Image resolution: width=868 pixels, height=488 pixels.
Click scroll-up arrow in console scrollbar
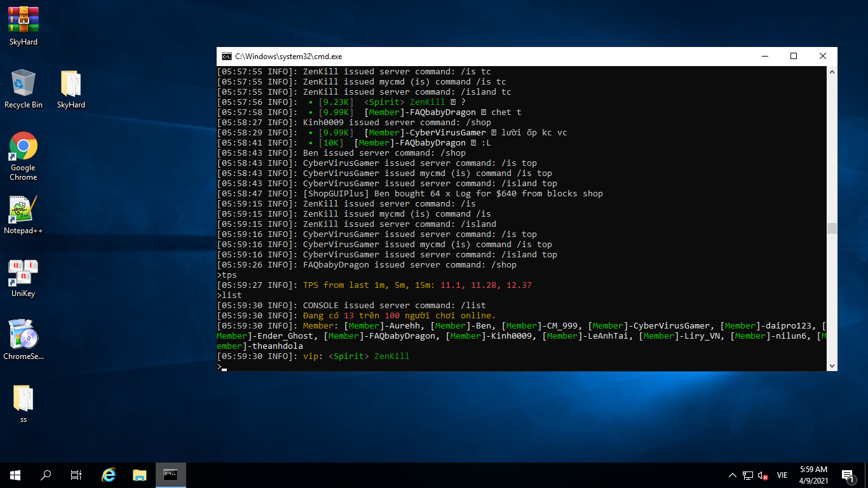832,73
